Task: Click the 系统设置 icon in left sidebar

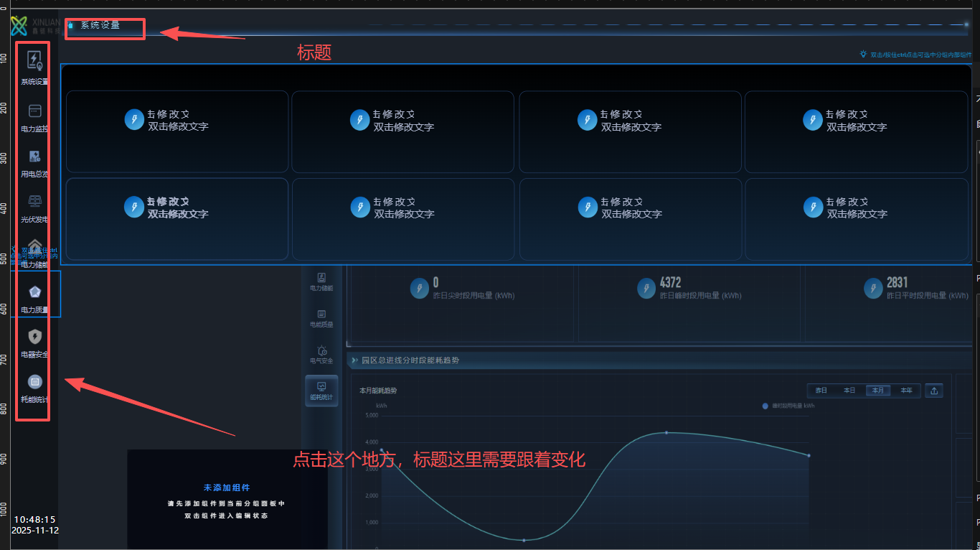Action: point(34,61)
